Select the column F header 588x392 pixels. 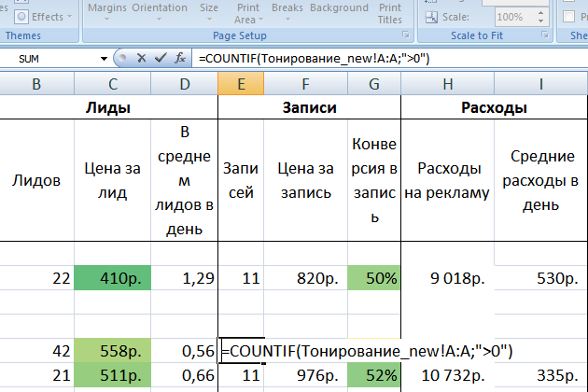[x=305, y=84]
